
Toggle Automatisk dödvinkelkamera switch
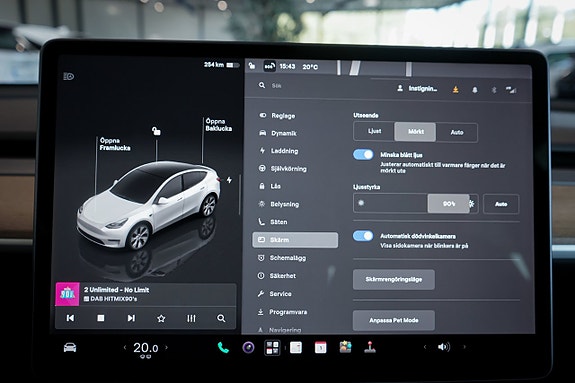click(x=363, y=236)
